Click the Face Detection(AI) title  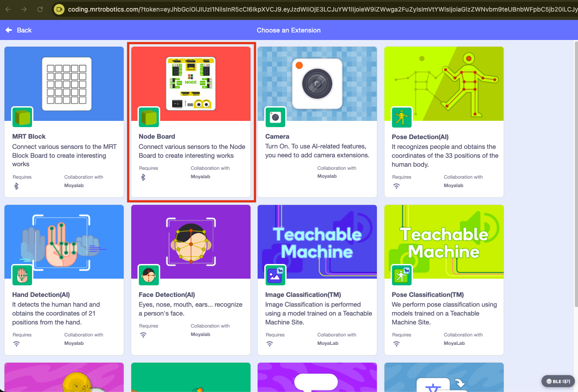[167, 295]
